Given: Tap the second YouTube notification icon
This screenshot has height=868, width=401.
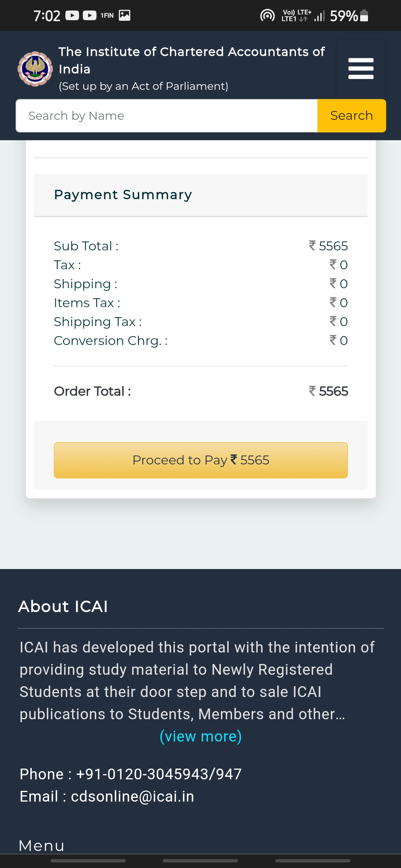Looking at the screenshot, I should (89, 16).
